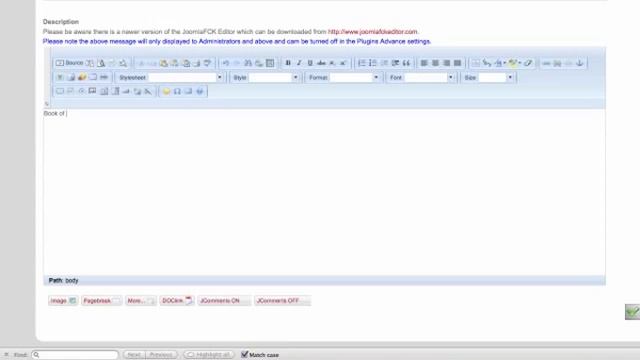The image size is (640, 360).
Task: Apply strikethrough formatting
Action: [x=321, y=63]
